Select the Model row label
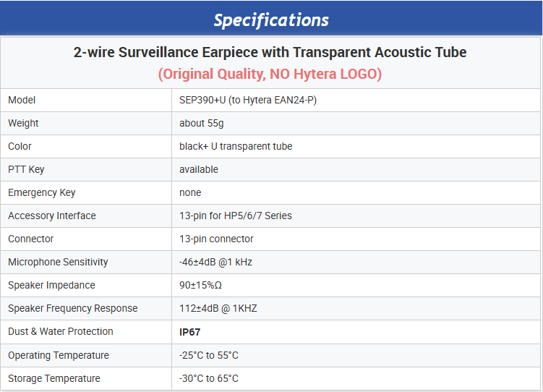 (x=22, y=100)
